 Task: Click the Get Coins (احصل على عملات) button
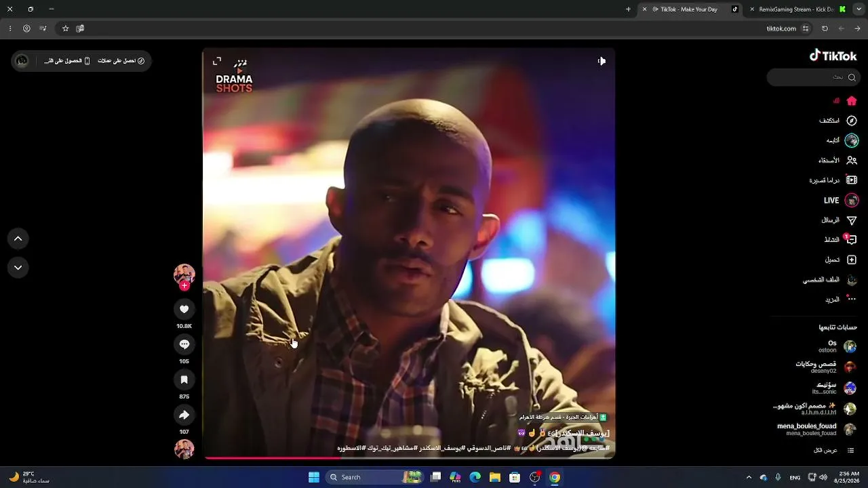[x=121, y=61]
